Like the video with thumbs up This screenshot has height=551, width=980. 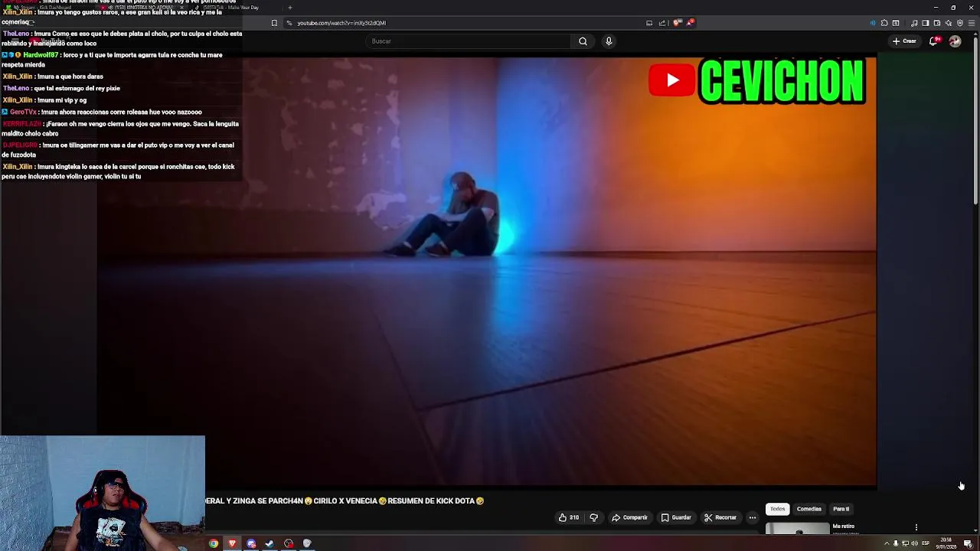568,518
